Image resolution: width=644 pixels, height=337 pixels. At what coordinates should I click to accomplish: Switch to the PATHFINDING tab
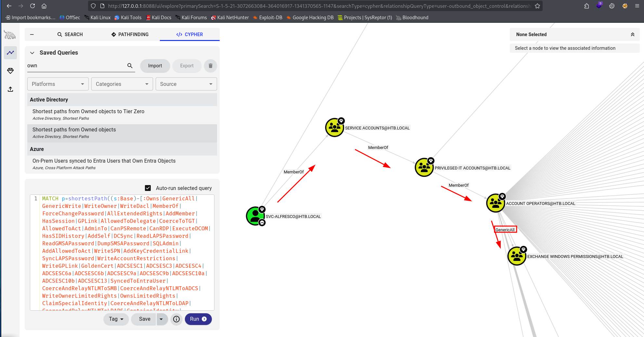[130, 34]
